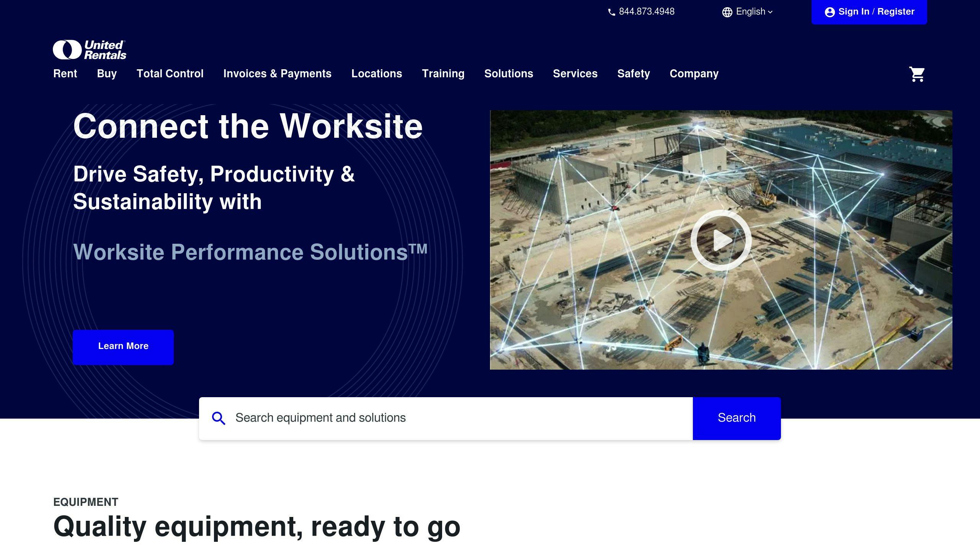
Task: Open the shopping cart icon
Action: coord(917,74)
